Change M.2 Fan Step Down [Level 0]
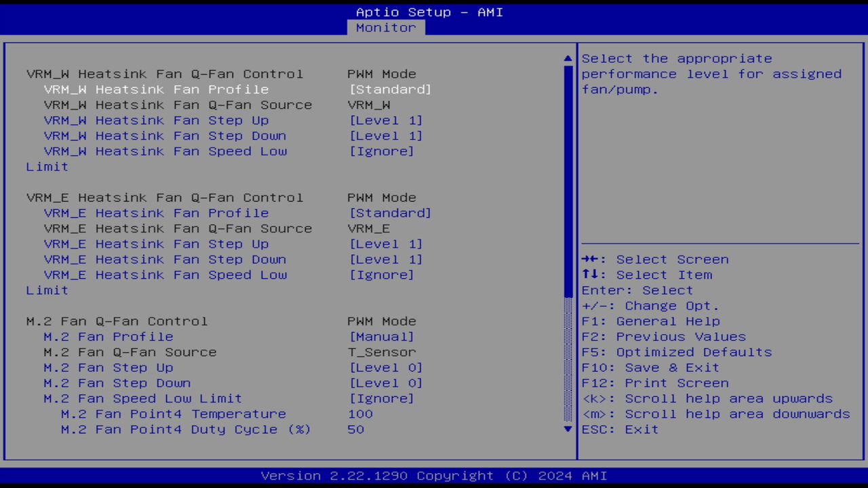Screen dimensions: 868x488 (x=386, y=384)
